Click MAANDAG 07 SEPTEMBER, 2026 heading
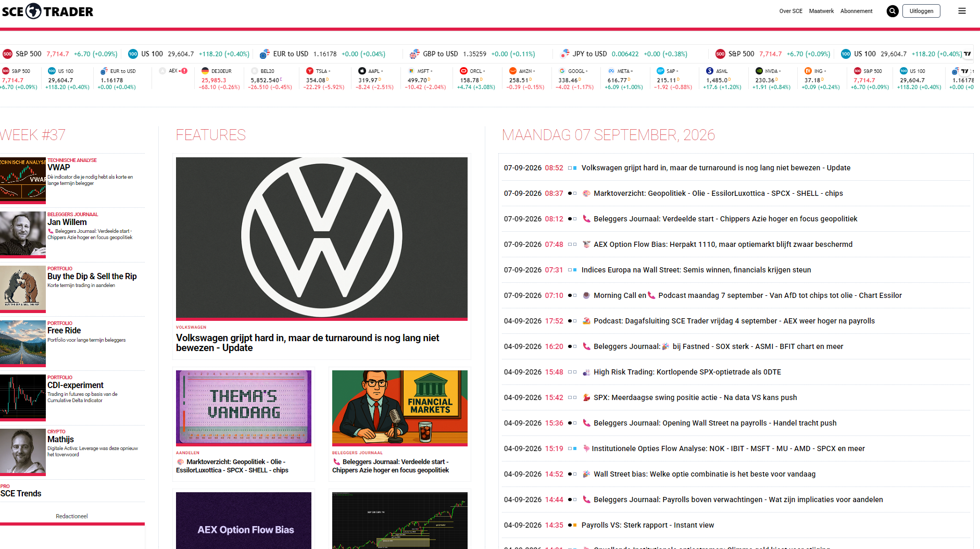Viewport: 980px width, 549px height. click(608, 135)
